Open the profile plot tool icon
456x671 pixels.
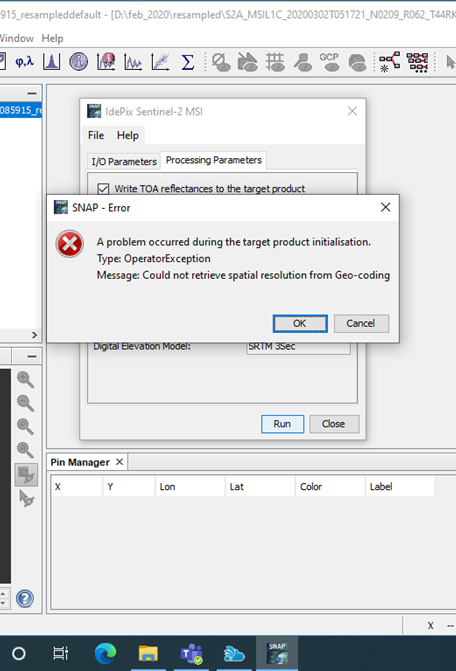[133, 62]
